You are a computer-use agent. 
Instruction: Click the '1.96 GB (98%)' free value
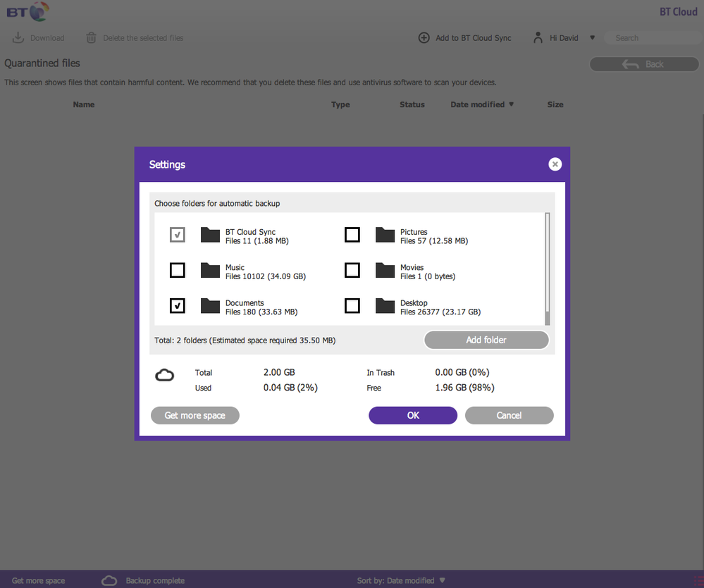click(464, 387)
